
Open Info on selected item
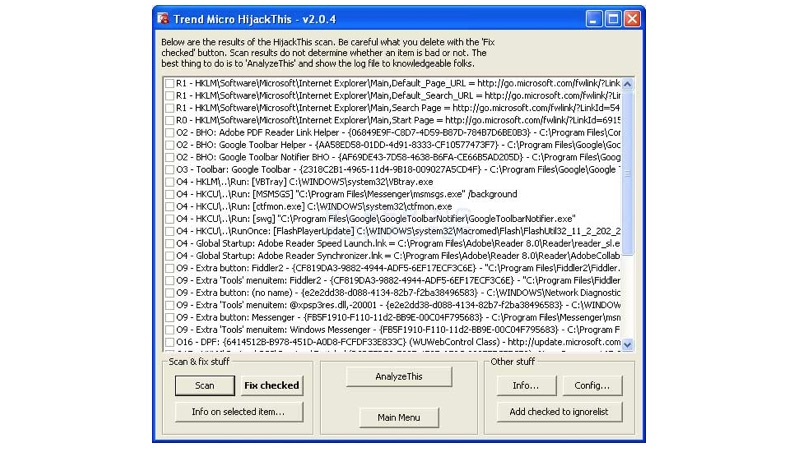pos(239,412)
